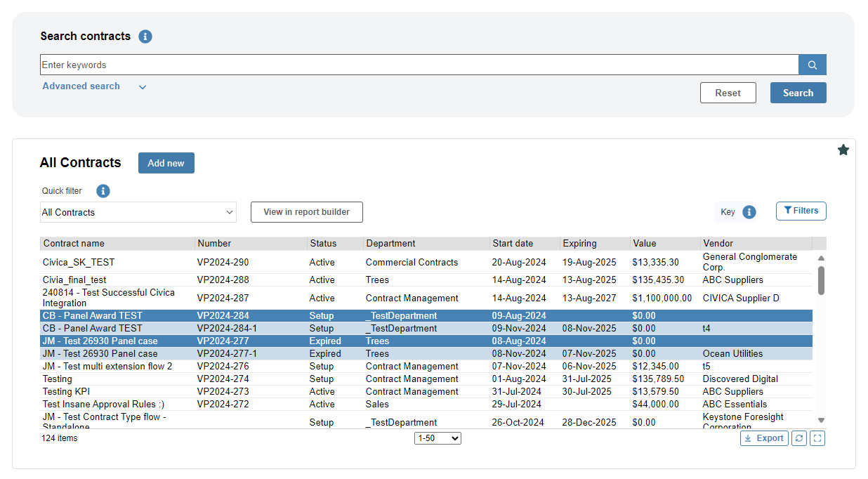The image size is (868, 479).
Task: Click value $13,335.30
Action: pos(655,263)
